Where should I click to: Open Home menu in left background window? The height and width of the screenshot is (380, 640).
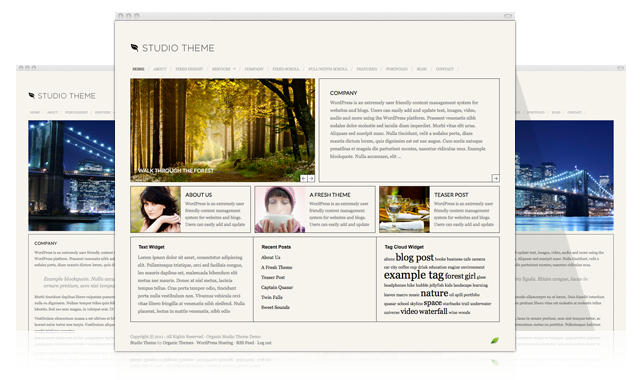[x=35, y=112]
